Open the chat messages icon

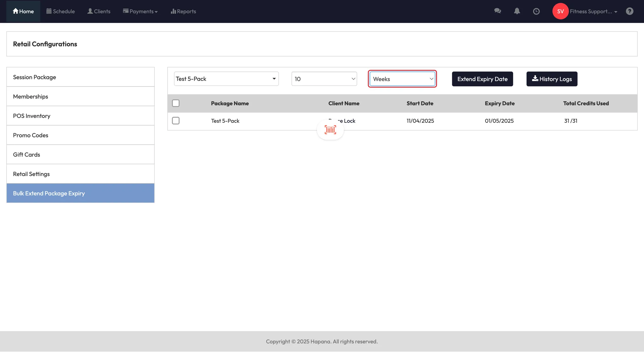pyautogui.click(x=497, y=11)
